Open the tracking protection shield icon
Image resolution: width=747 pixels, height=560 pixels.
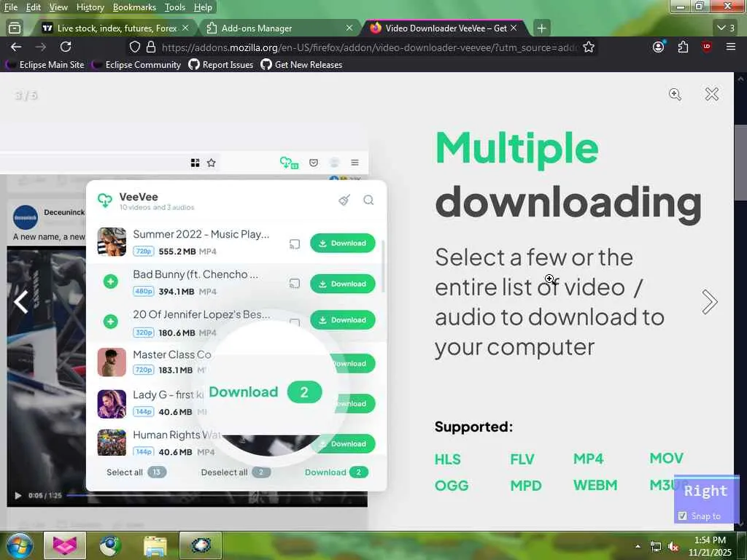coord(135,47)
